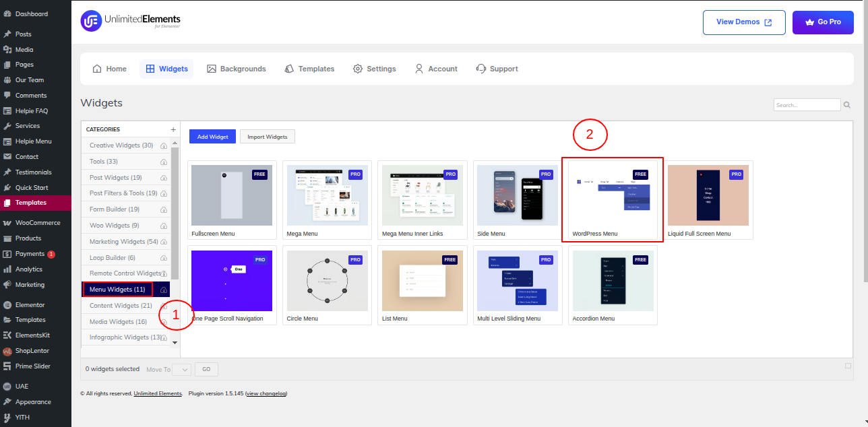Select the Marketing Widgets (54) category

click(124, 242)
